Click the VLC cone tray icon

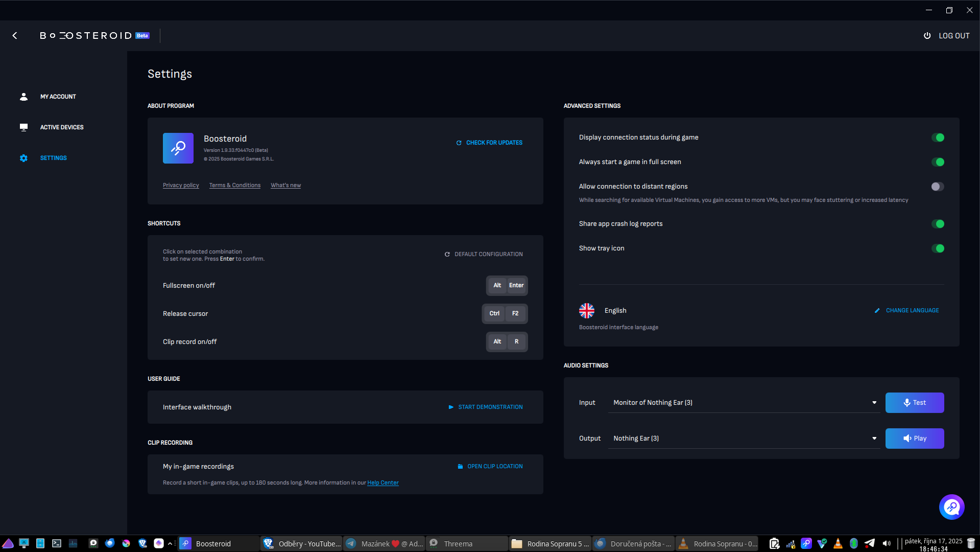coord(838,543)
